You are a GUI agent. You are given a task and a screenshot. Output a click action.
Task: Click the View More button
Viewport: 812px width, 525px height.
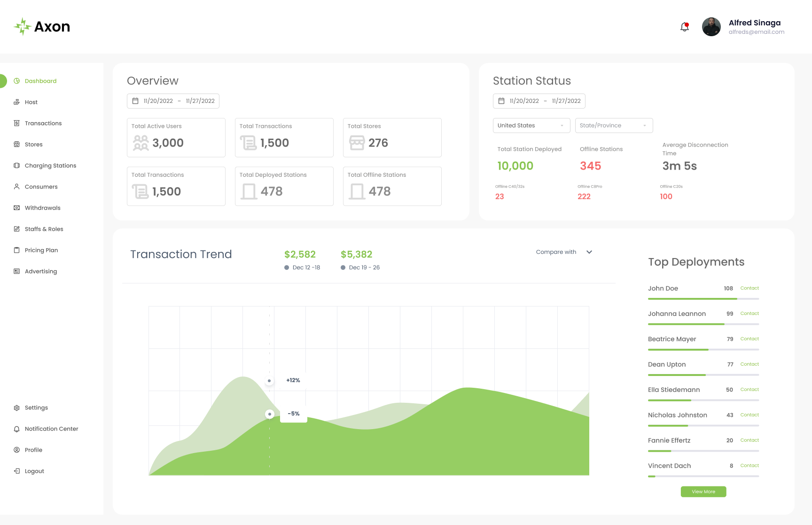coord(703,492)
